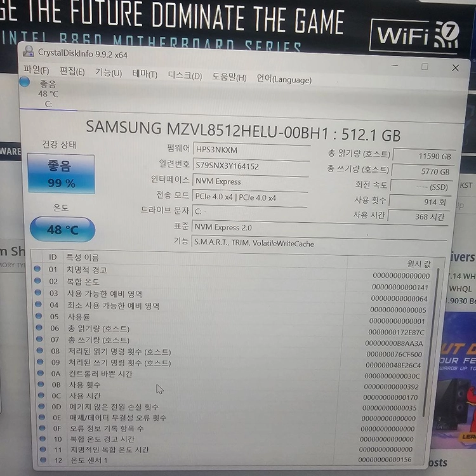The image size is (476, 476).
Task: Click the total host reads value 11590 GB
Action: (x=424, y=155)
